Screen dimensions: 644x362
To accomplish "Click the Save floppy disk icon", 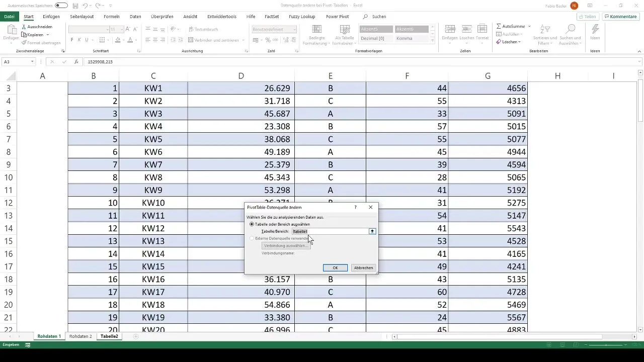I will coord(75,6).
